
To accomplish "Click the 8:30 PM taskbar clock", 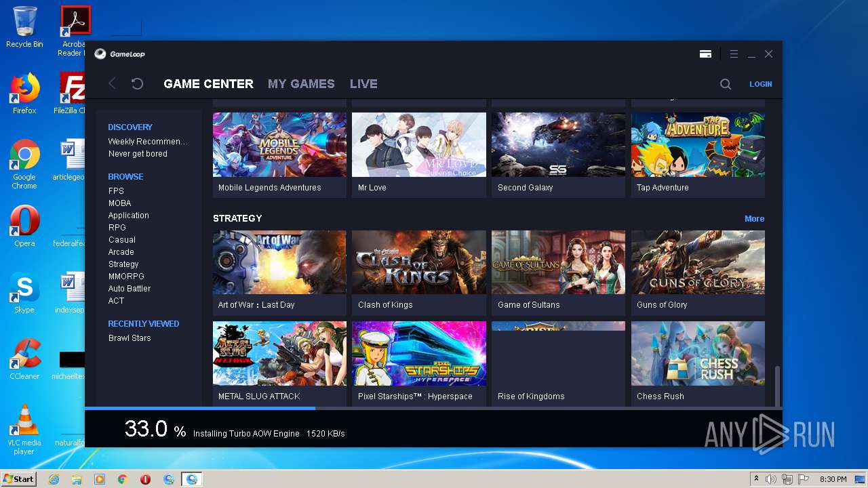I will pyautogui.click(x=833, y=479).
